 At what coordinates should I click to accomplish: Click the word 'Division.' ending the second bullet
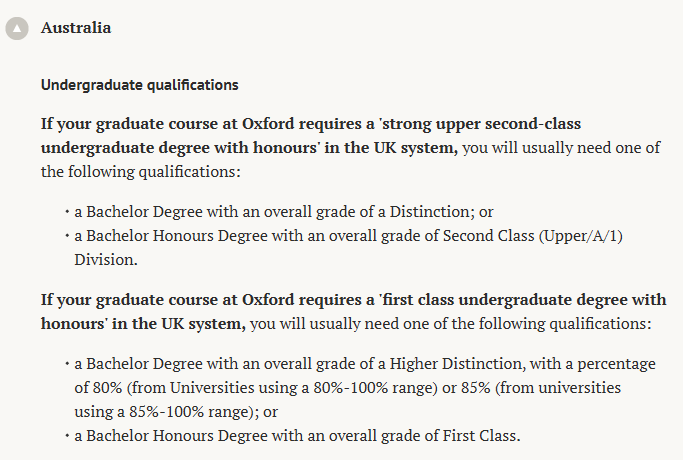[106, 258]
